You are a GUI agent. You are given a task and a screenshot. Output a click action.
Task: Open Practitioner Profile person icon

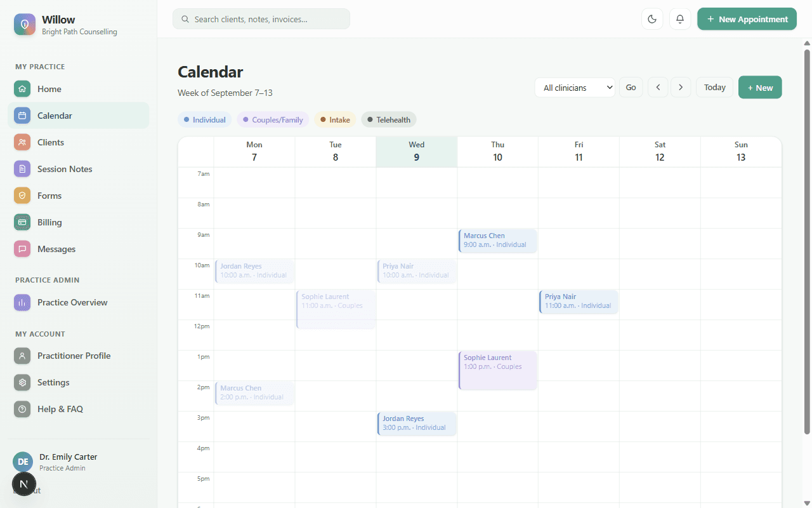pyautogui.click(x=22, y=356)
